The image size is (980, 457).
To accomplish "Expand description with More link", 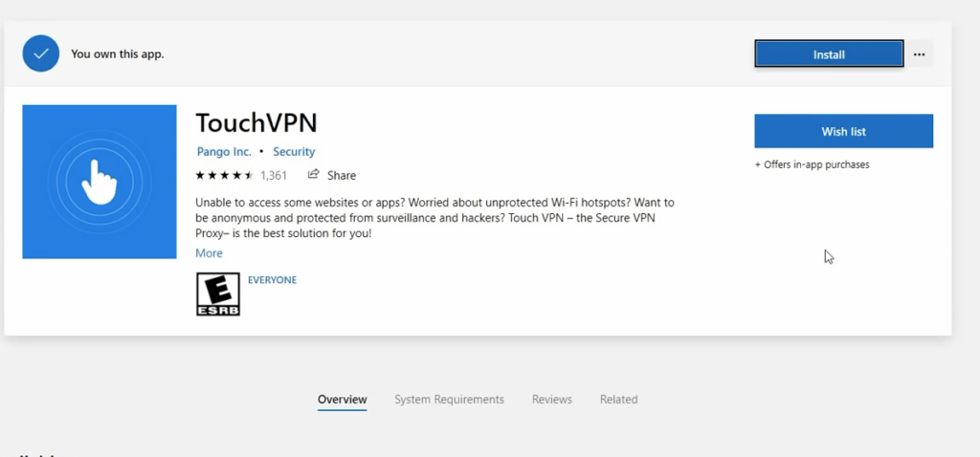I will [209, 252].
